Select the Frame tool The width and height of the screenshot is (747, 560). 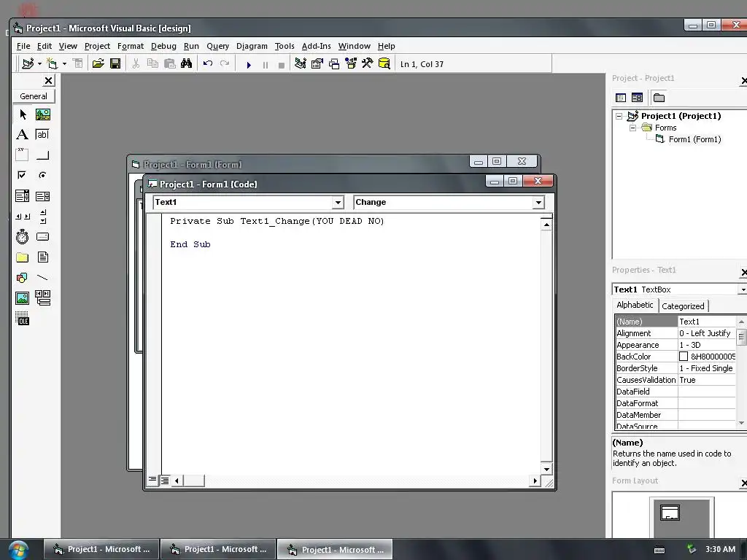23,155
